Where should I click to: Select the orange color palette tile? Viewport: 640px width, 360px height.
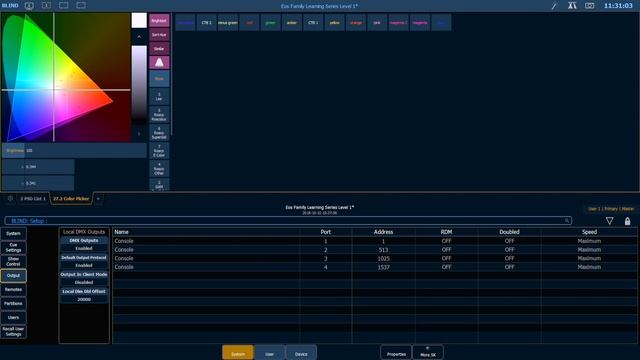click(x=356, y=22)
